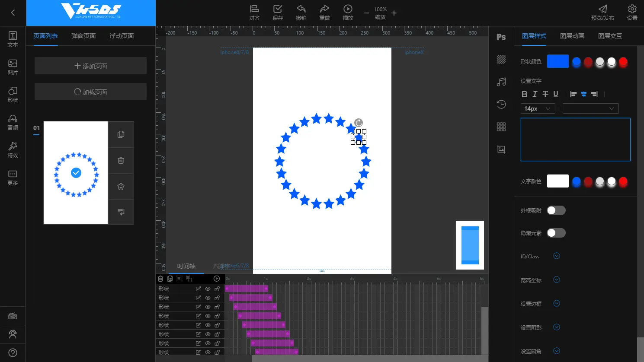Align text to the left

[574, 94]
